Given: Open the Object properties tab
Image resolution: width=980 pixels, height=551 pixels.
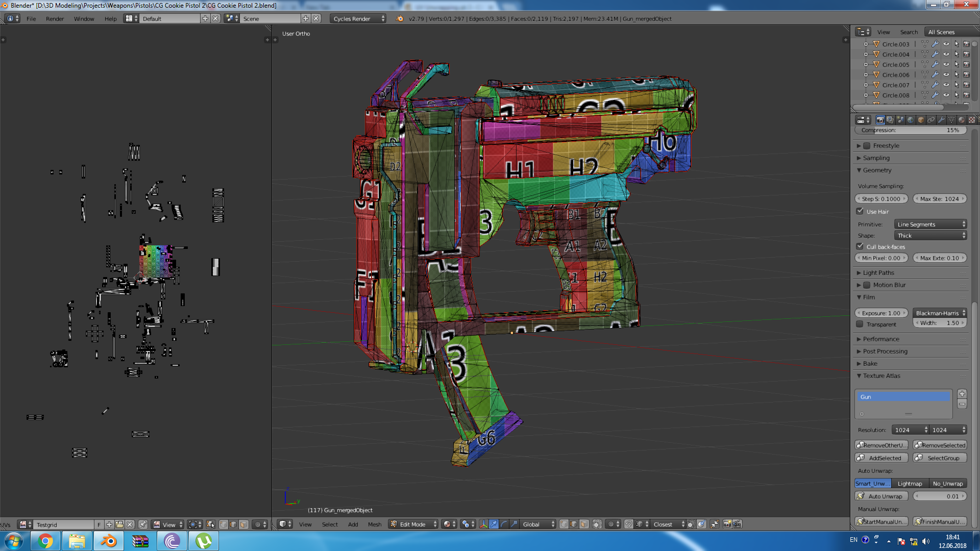Looking at the screenshot, I should click(x=921, y=120).
